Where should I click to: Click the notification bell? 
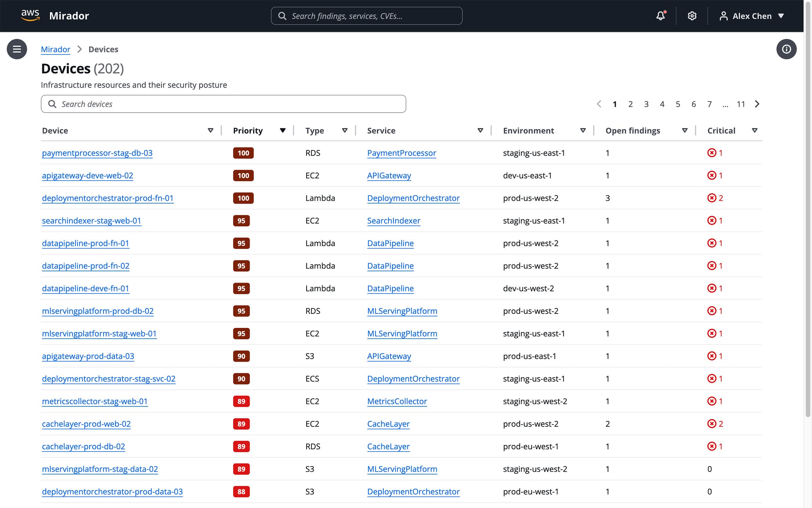tap(660, 16)
